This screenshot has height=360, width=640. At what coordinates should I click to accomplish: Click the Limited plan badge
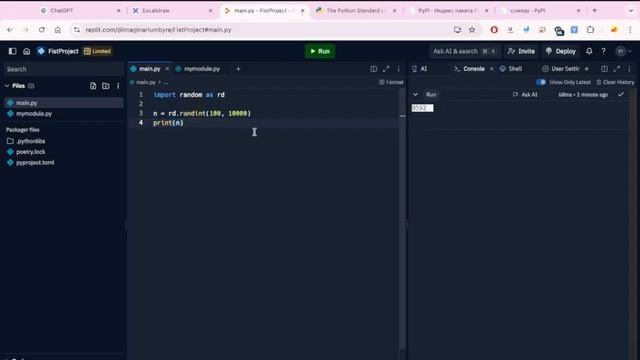98,51
